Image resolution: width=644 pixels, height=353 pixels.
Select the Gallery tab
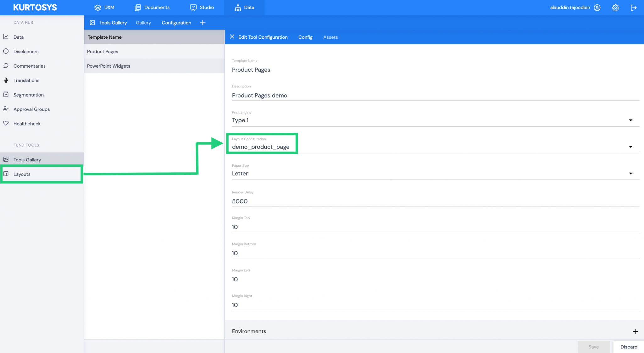(x=143, y=23)
